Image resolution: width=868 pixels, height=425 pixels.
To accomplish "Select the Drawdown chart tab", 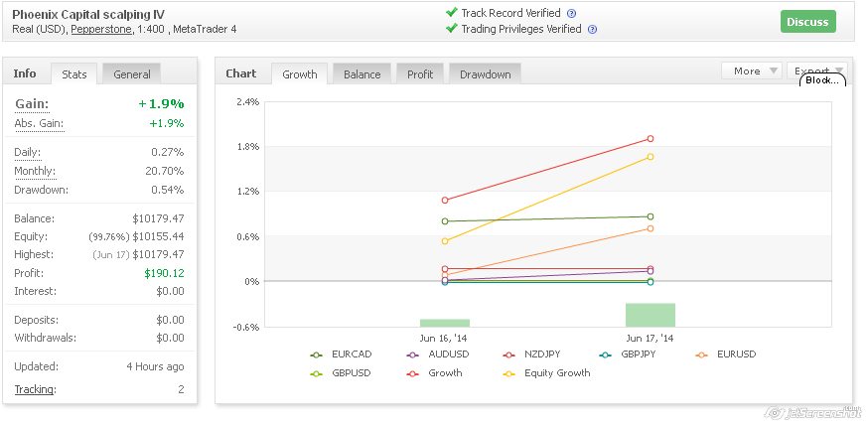I will coord(485,74).
